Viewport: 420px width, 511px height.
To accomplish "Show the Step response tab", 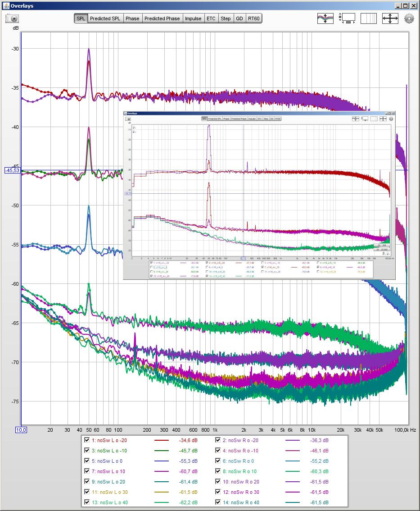I will point(226,18).
